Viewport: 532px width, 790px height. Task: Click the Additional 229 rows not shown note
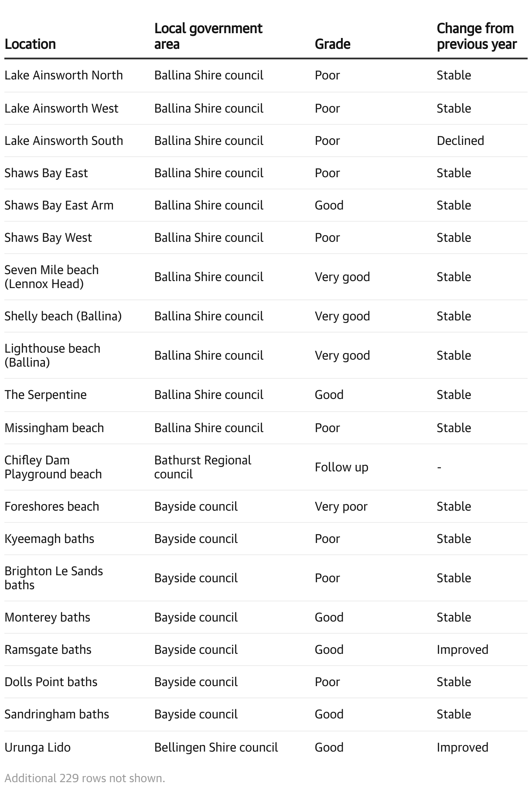tap(85, 778)
